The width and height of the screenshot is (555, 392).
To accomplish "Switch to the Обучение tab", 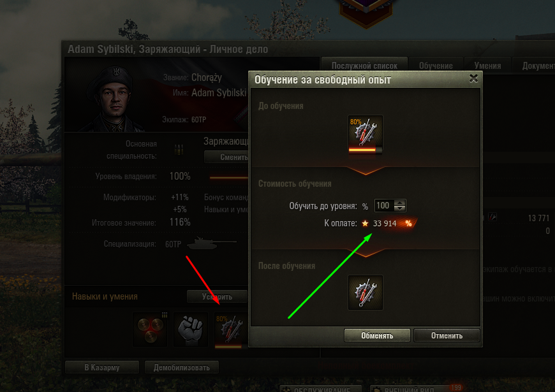I will click(x=436, y=66).
